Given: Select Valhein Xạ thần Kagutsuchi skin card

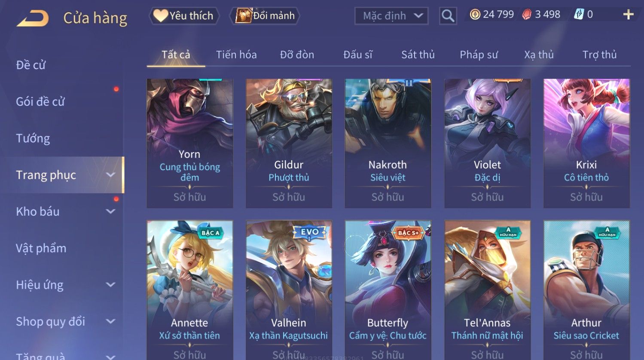Looking at the screenshot, I should click(x=289, y=290).
